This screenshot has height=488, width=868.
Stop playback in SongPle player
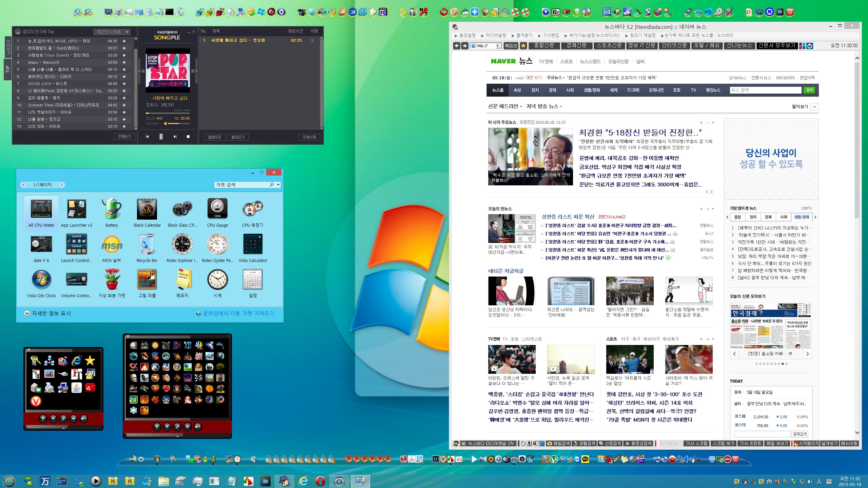tap(188, 137)
